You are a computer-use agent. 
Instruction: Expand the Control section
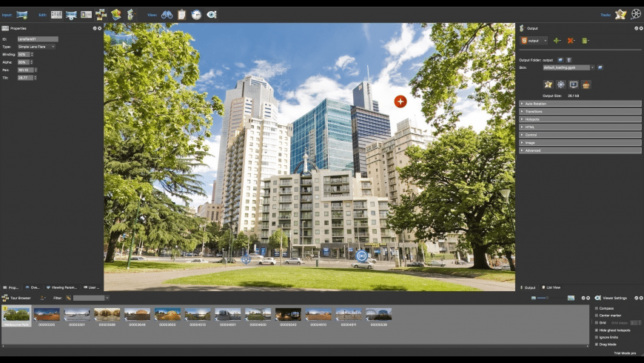pyautogui.click(x=580, y=135)
